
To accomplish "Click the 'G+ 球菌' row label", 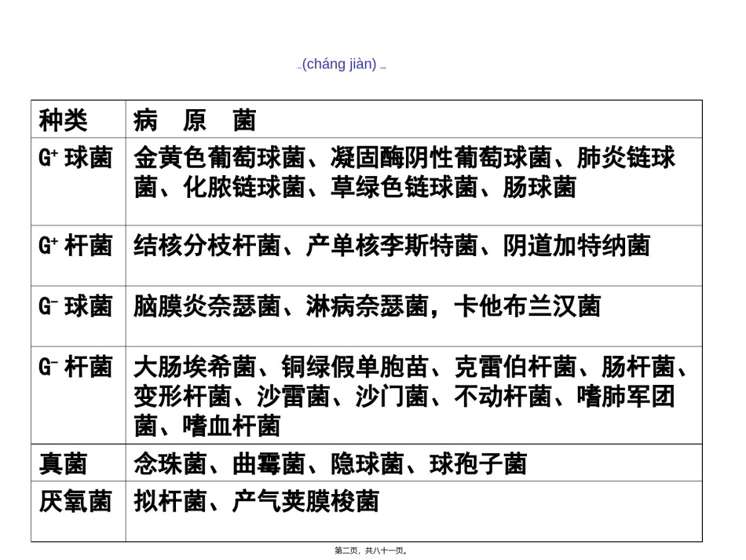I will tap(75, 158).
